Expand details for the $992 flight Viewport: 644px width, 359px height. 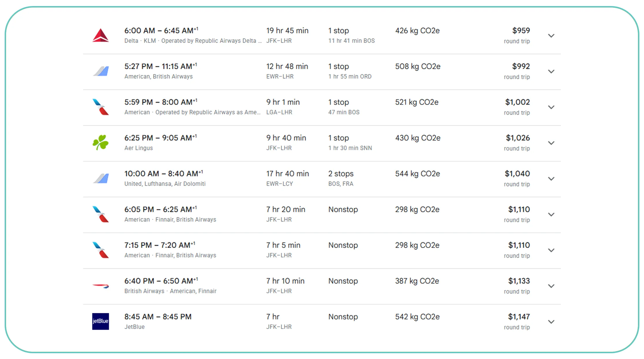tap(551, 72)
